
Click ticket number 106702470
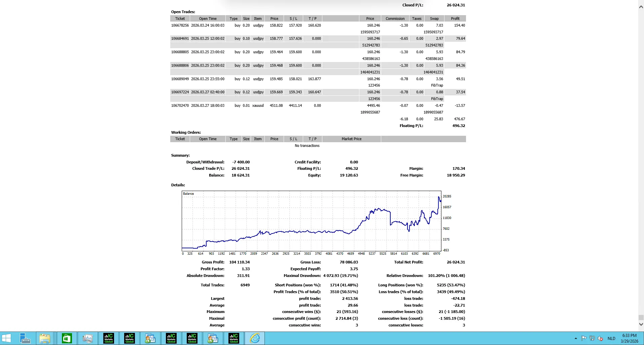(x=180, y=105)
